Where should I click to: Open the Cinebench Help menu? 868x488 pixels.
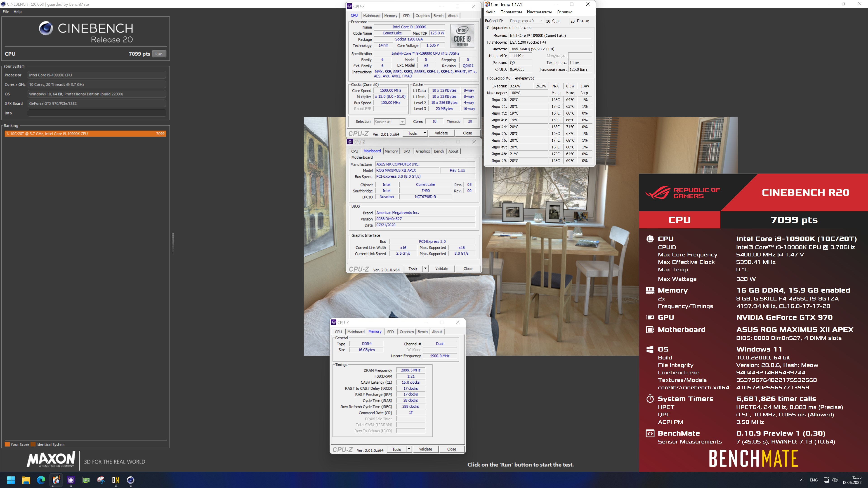[18, 12]
